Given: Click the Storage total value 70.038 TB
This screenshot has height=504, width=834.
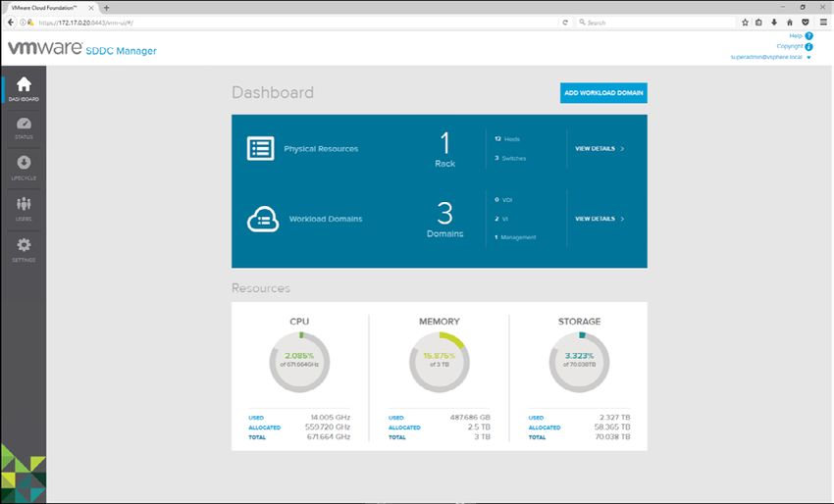Looking at the screenshot, I should point(612,436).
